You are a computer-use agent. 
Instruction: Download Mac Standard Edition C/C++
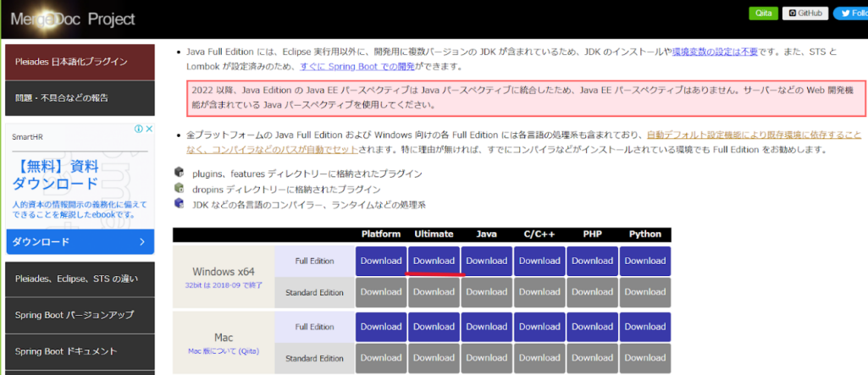coord(539,358)
